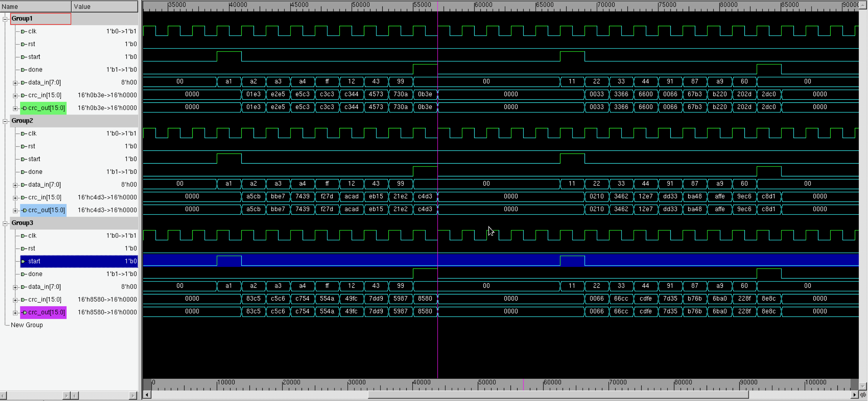Click Group3 crc_in waveform value 83c5
Image resolution: width=868 pixels, height=401 pixels.
pos(253,298)
